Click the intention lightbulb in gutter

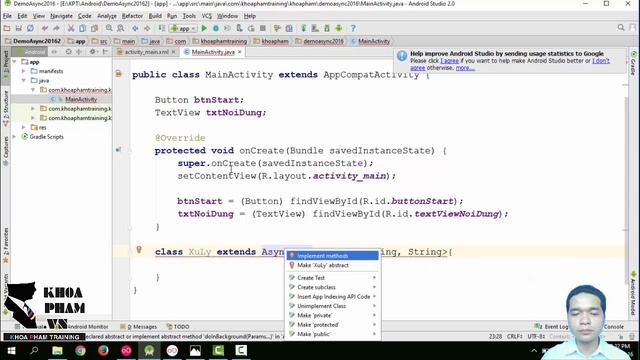tap(139, 249)
